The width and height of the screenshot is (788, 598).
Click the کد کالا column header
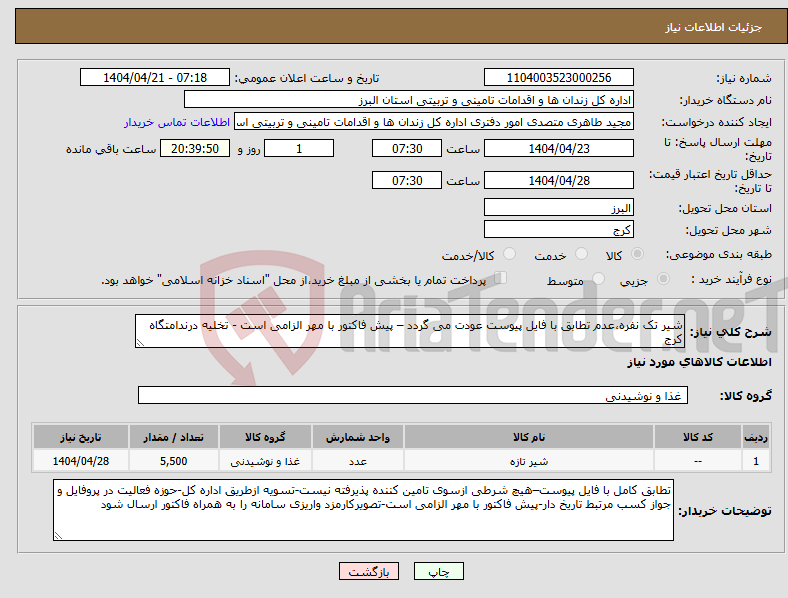click(x=698, y=437)
